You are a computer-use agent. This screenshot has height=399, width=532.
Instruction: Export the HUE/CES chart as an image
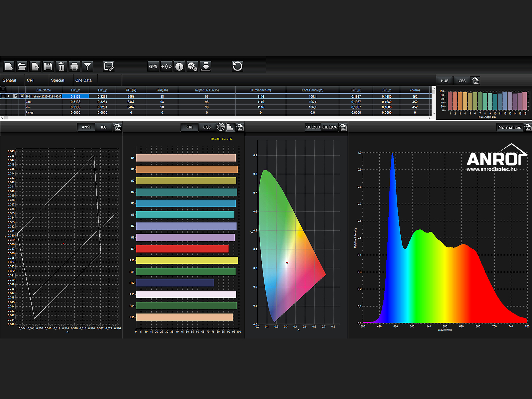point(476,81)
